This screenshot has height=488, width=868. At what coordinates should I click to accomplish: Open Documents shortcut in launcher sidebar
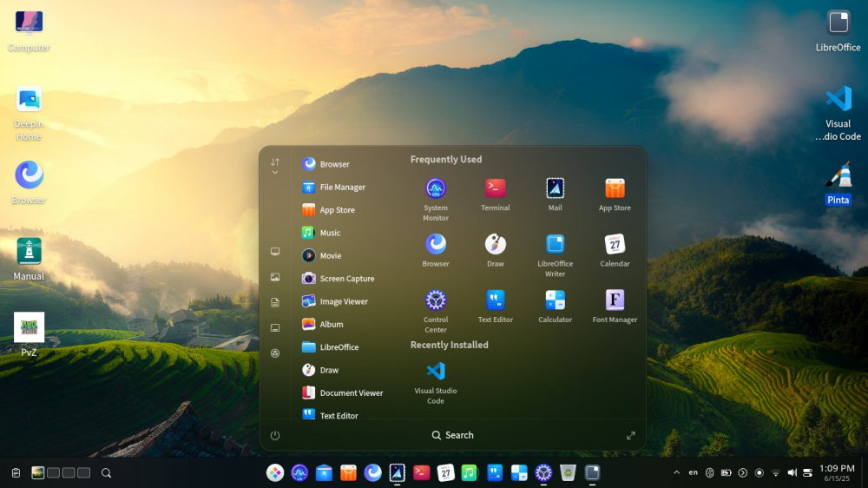pyautogui.click(x=275, y=302)
